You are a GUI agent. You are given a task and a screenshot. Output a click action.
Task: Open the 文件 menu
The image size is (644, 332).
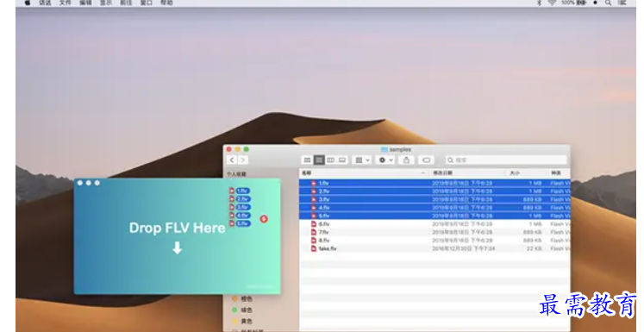click(66, 3)
